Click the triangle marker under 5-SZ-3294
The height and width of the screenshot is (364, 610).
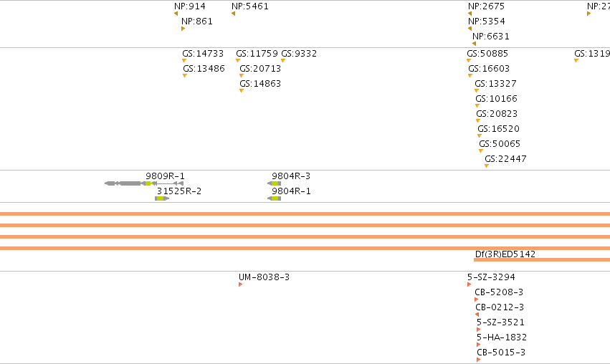pos(470,284)
